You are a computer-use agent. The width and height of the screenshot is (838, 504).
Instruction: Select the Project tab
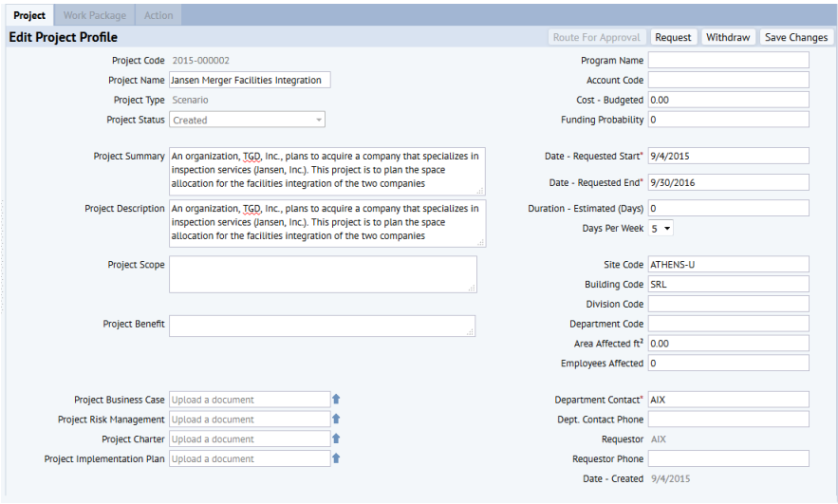[x=29, y=15]
